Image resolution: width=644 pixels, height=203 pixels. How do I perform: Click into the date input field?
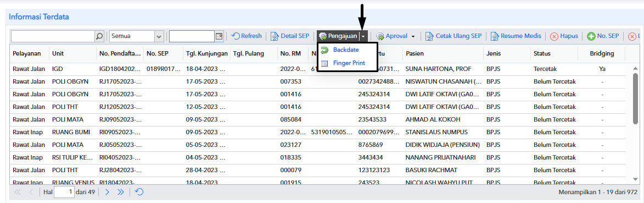192,36
